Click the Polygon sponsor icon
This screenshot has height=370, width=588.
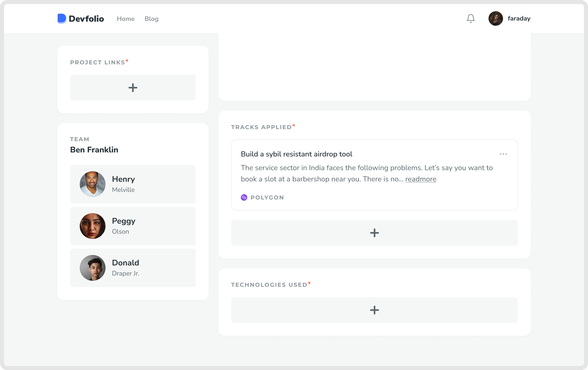click(x=244, y=197)
